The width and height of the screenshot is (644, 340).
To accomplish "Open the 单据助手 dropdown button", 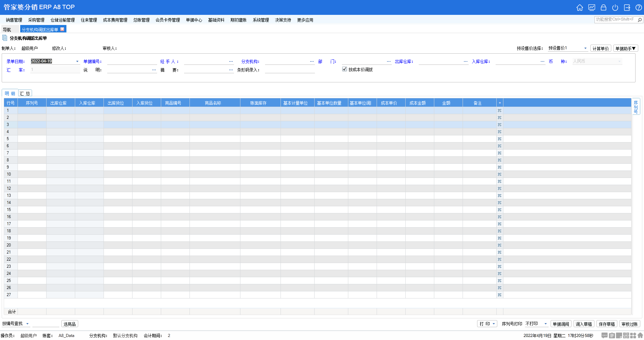I will [x=626, y=48].
